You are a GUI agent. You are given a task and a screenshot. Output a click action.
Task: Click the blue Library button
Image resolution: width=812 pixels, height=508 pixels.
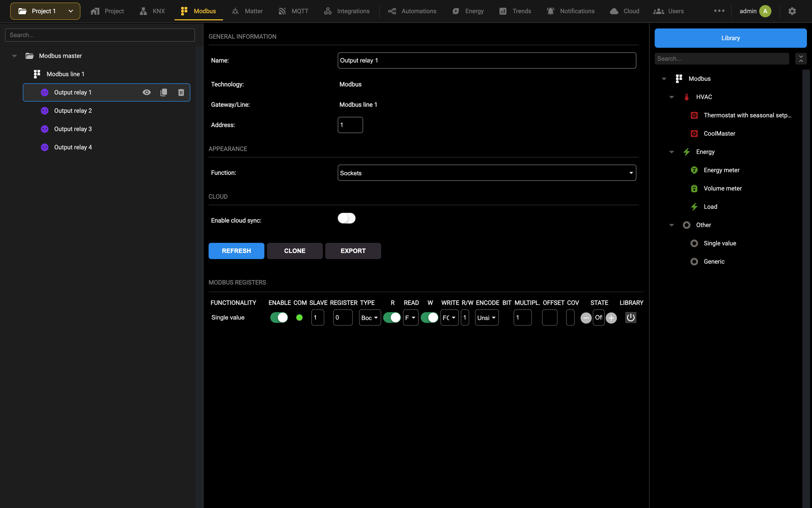point(731,38)
